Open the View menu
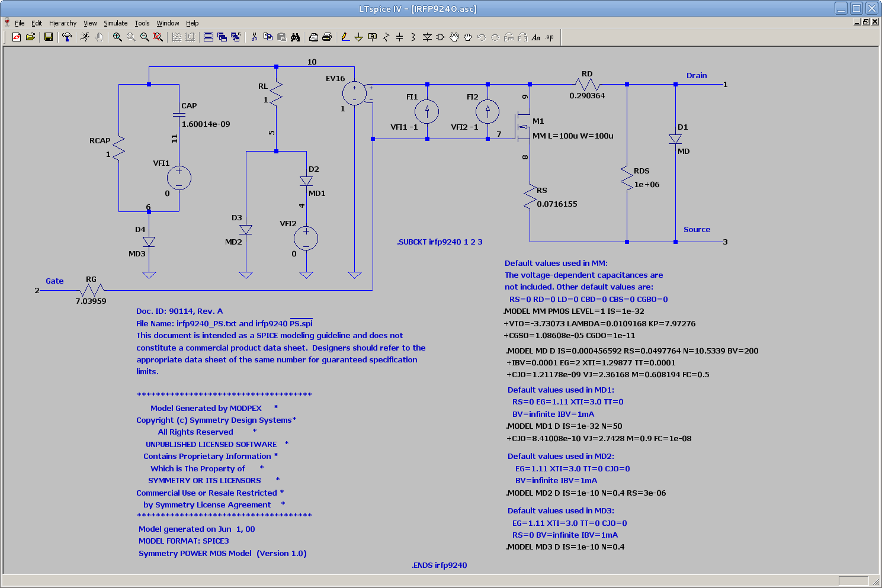This screenshot has height=588, width=882. coord(90,23)
